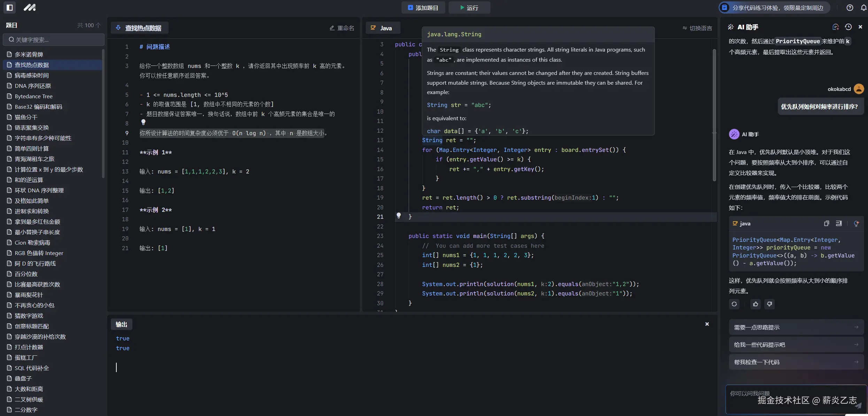The width and height of the screenshot is (868, 416).
Task: Expand 需要一点思路提示 suggestion
Action: [x=796, y=327]
